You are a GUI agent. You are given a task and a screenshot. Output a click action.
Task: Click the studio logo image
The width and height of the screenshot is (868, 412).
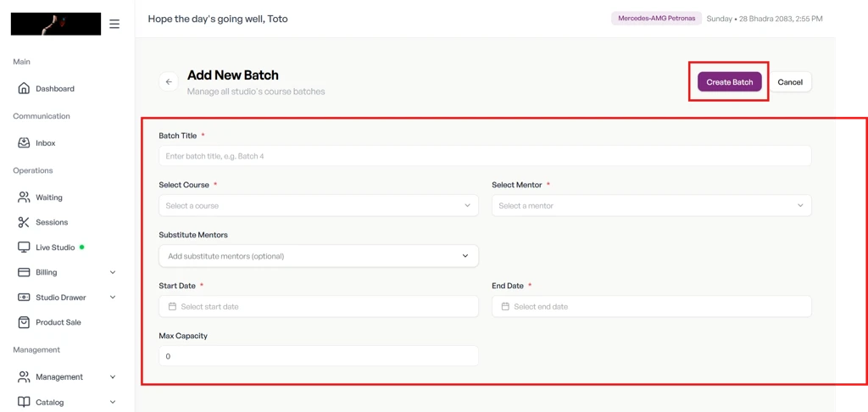point(56,24)
